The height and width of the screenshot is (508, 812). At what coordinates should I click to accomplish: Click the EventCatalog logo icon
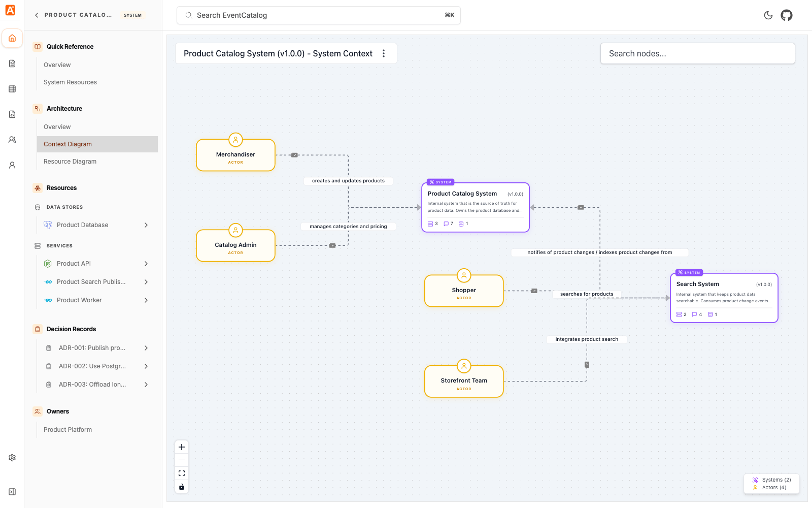(10, 10)
